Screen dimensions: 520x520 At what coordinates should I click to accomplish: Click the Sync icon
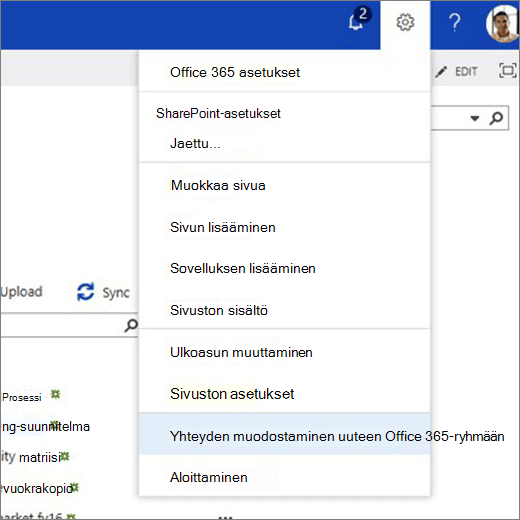85,292
